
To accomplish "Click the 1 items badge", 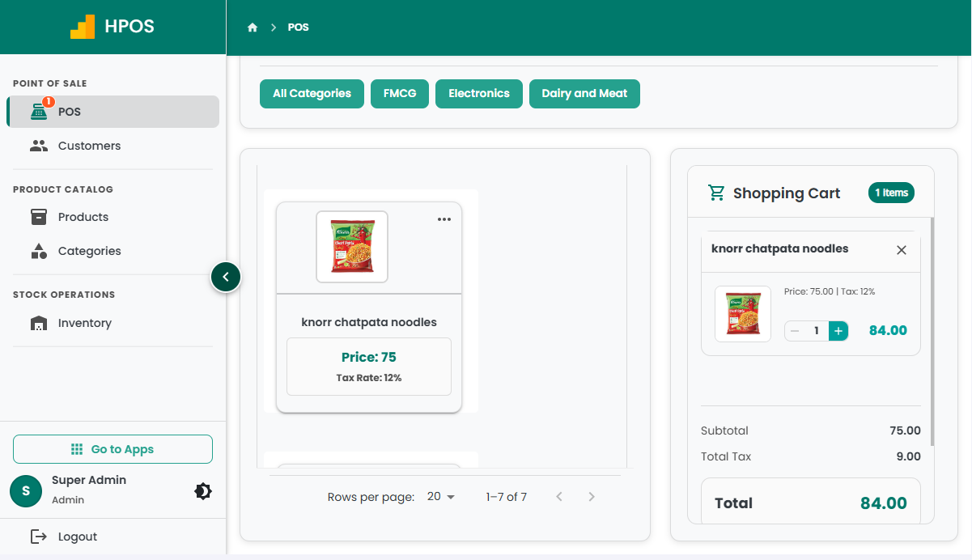I will pyautogui.click(x=891, y=193).
